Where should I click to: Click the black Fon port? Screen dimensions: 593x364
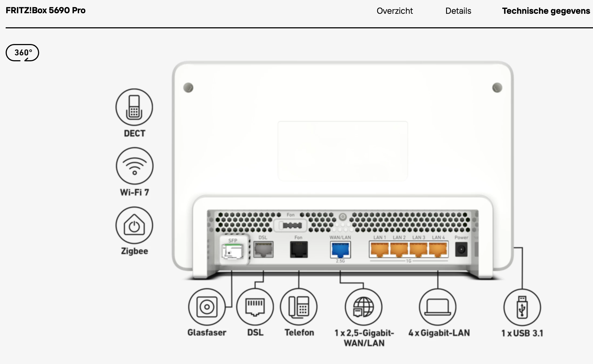coord(299,250)
